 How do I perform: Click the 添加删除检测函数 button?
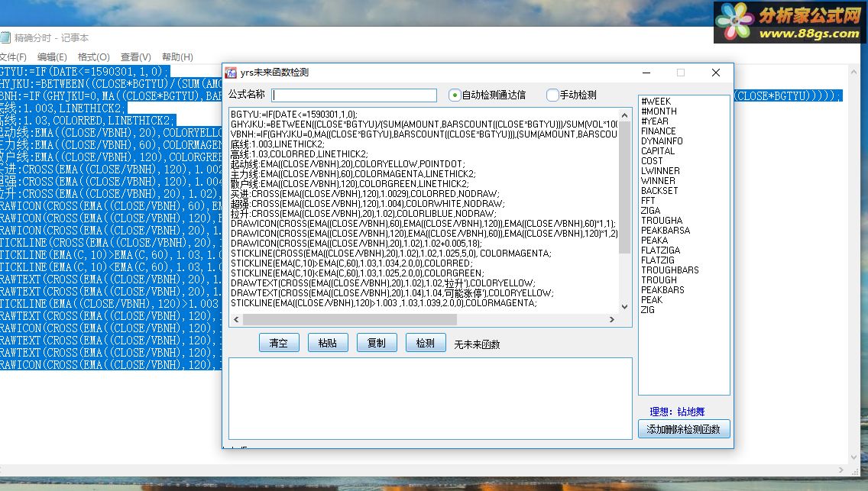684,429
